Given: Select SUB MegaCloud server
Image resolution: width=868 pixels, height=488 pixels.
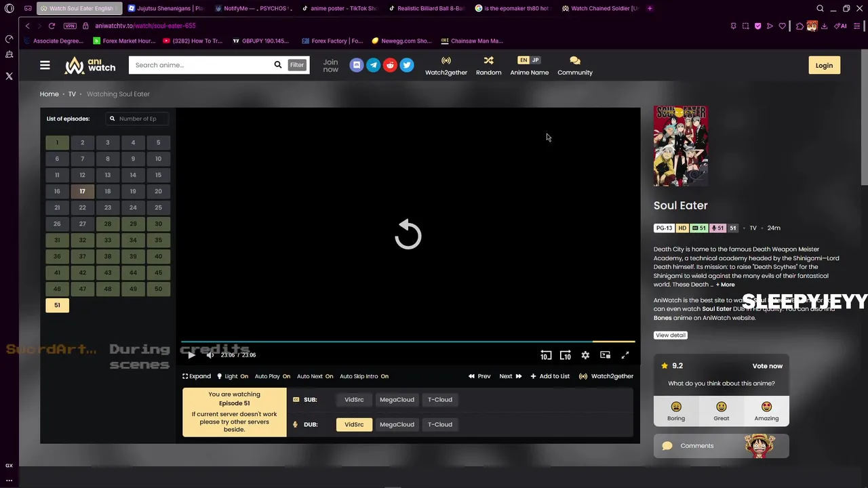Looking at the screenshot, I should tap(397, 400).
